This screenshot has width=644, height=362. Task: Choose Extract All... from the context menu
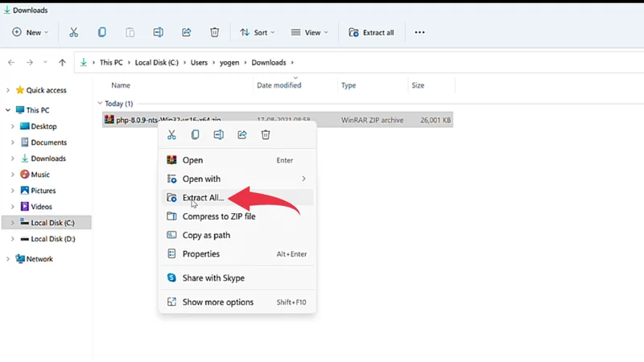coord(203,197)
